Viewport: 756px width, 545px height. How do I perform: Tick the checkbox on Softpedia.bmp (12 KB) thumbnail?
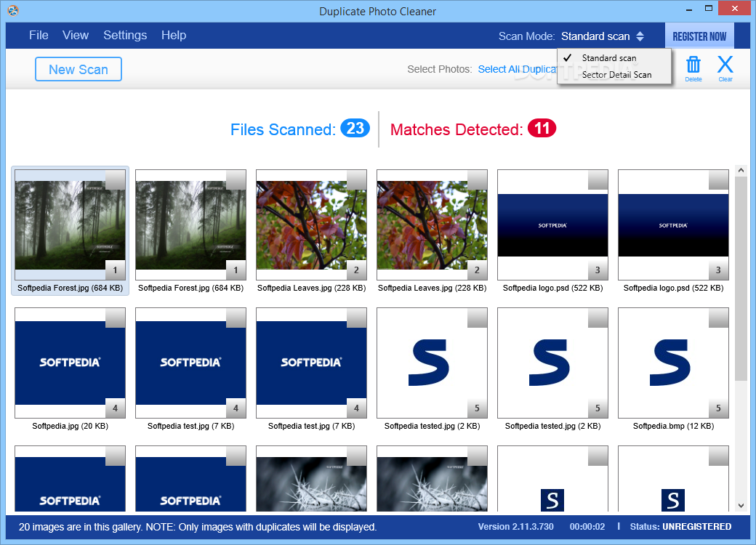(718, 318)
